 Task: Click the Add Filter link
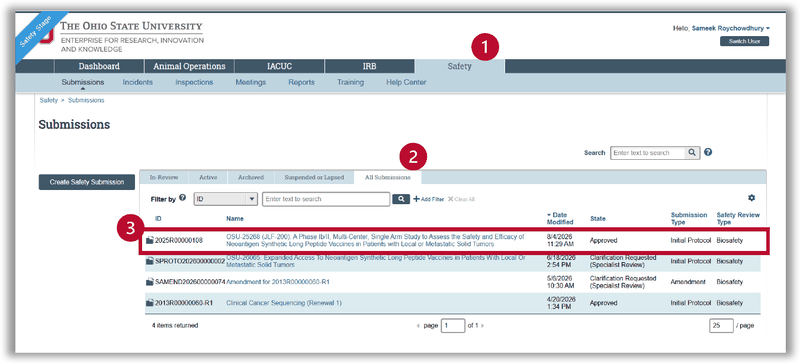tap(429, 199)
